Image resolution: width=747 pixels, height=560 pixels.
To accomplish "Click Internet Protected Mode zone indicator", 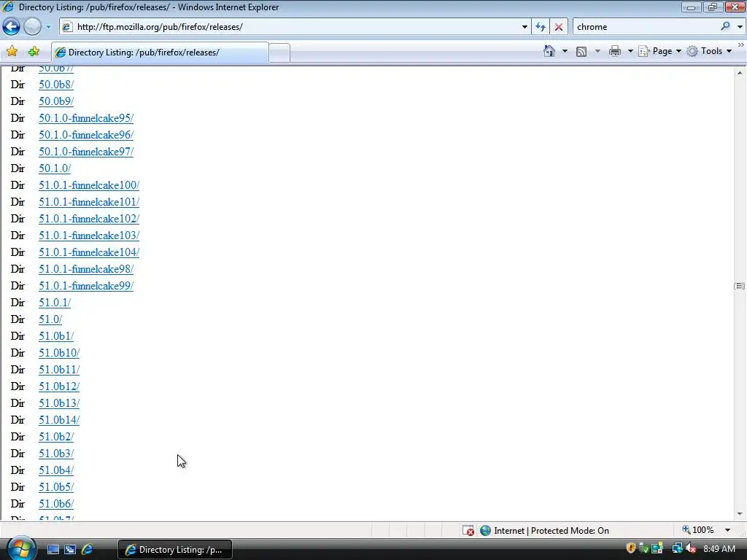I will click(544, 531).
